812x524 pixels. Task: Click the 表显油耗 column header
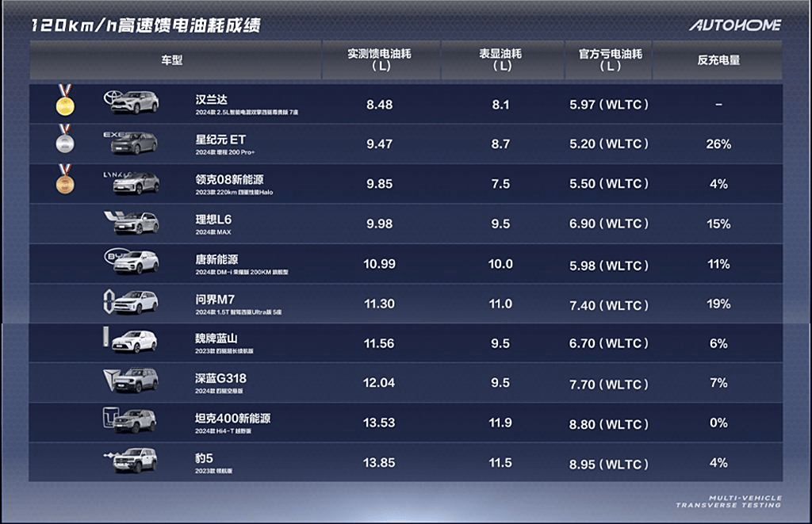tap(500, 59)
